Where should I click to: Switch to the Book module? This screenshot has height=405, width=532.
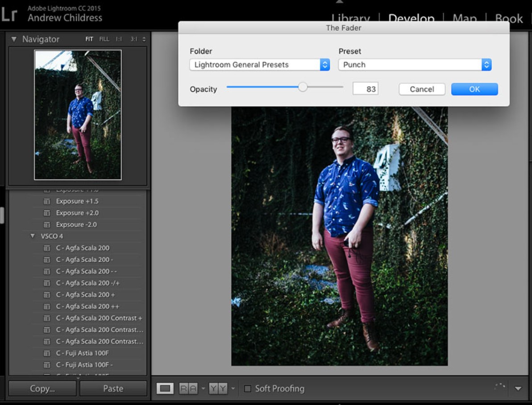tap(509, 19)
